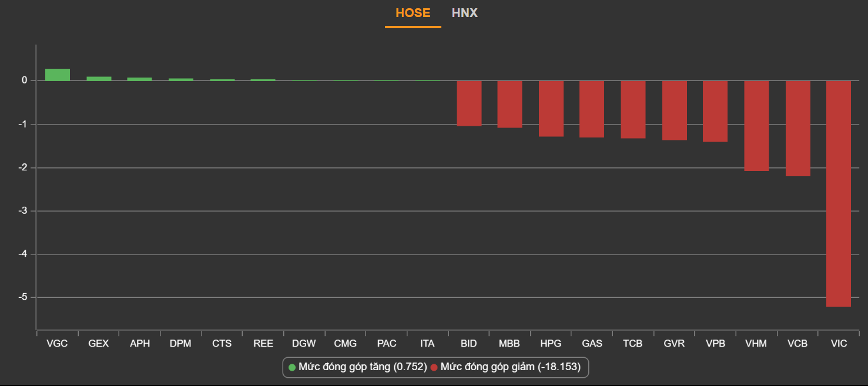Select the VHM red bar

point(756,126)
